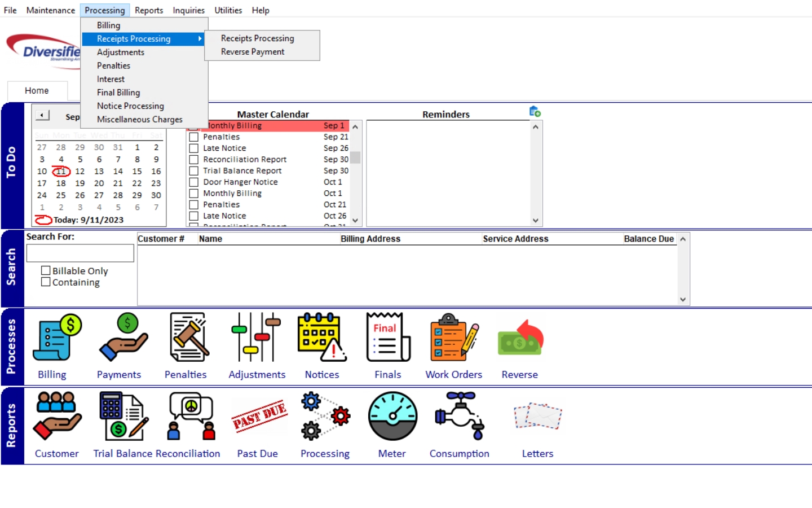The height and width of the screenshot is (508, 812).
Task: Launch the Payments process icon
Action: coord(123,338)
